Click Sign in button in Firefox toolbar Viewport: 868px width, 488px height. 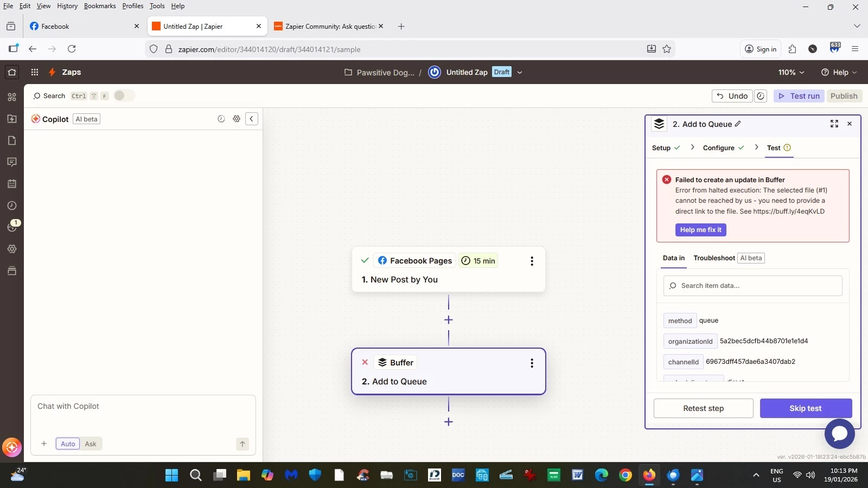pos(761,49)
